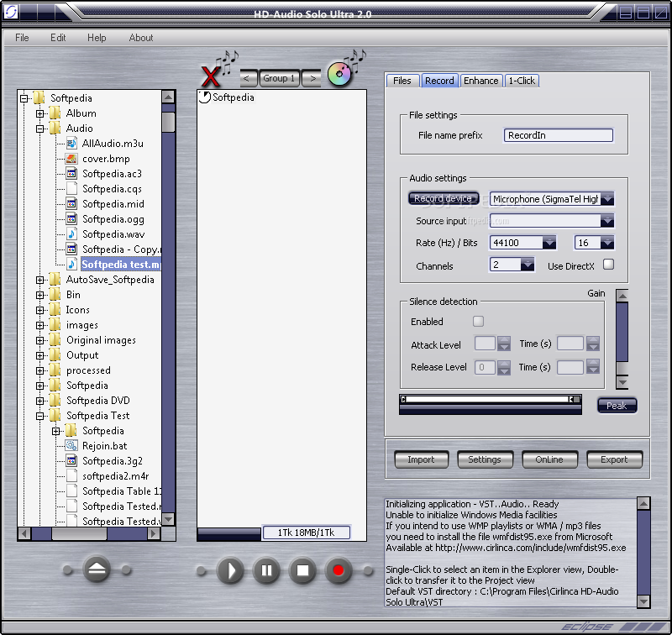Click the Record device button
Screen dimensions: 672x635
tap(444, 198)
